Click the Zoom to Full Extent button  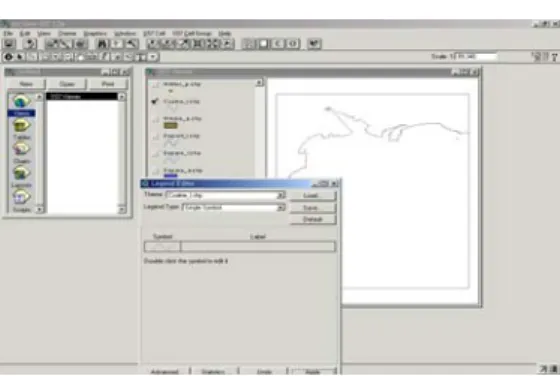[x=153, y=44]
